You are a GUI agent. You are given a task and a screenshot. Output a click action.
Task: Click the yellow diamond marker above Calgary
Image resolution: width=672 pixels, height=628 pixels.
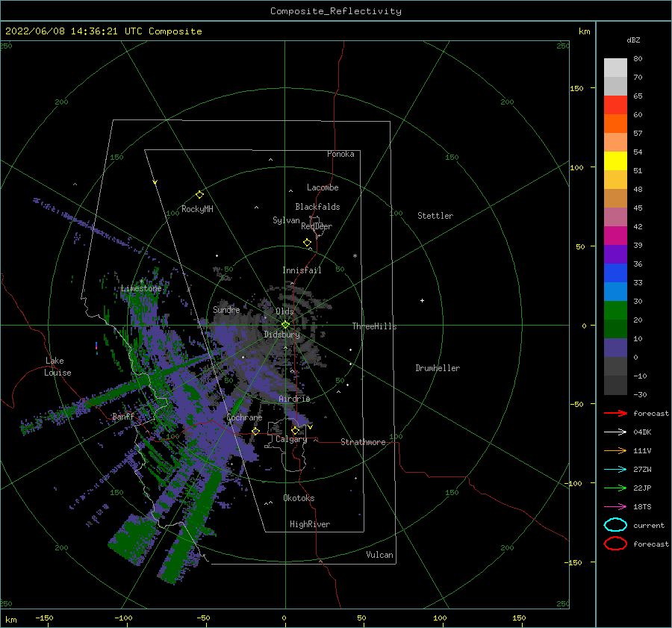point(295,430)
